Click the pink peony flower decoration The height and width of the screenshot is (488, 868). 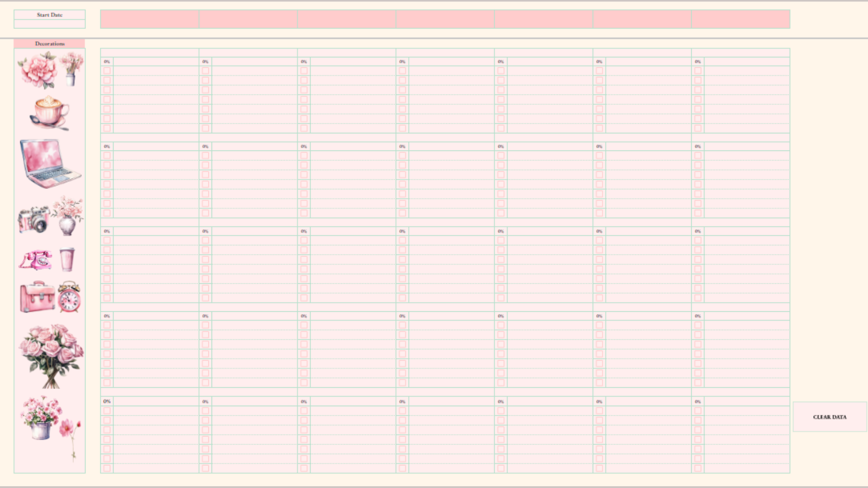pyautogui.click(x=38, y=71)
